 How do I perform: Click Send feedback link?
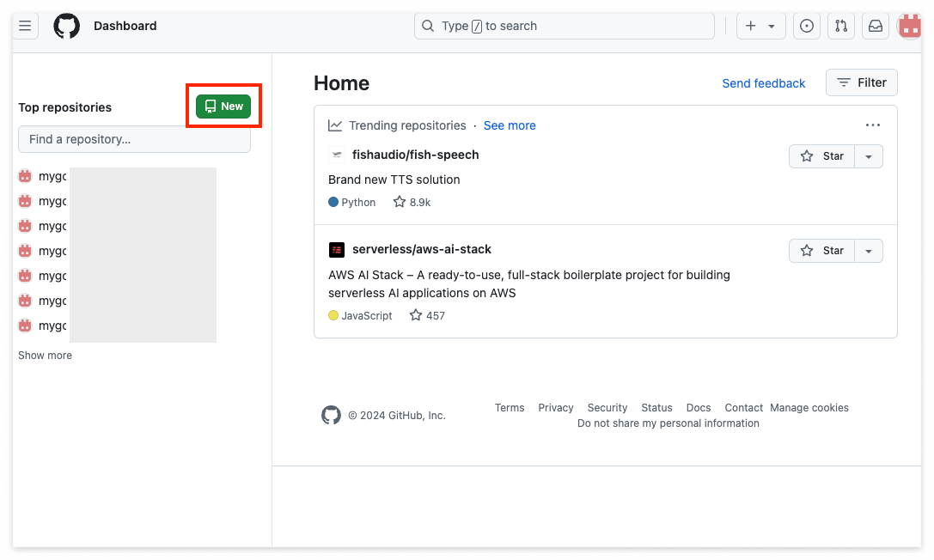click(x=764, y=83)
